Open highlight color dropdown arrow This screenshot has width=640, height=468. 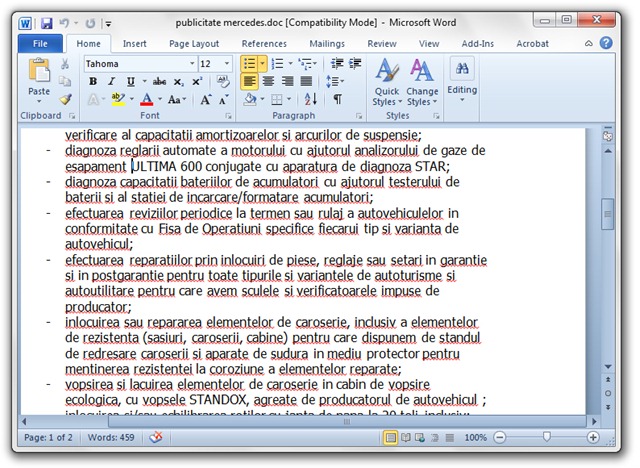(x=132, y=99)
